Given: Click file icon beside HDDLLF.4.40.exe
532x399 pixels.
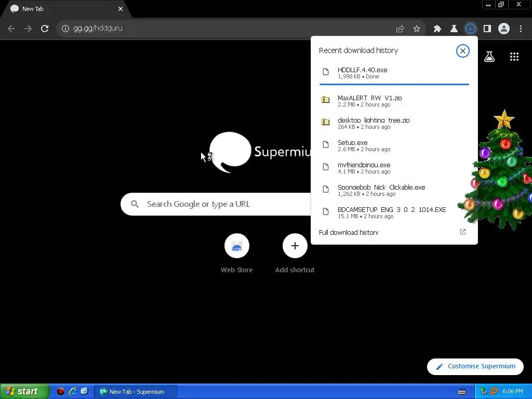Looking at the screenshot, I should (326, 72).
